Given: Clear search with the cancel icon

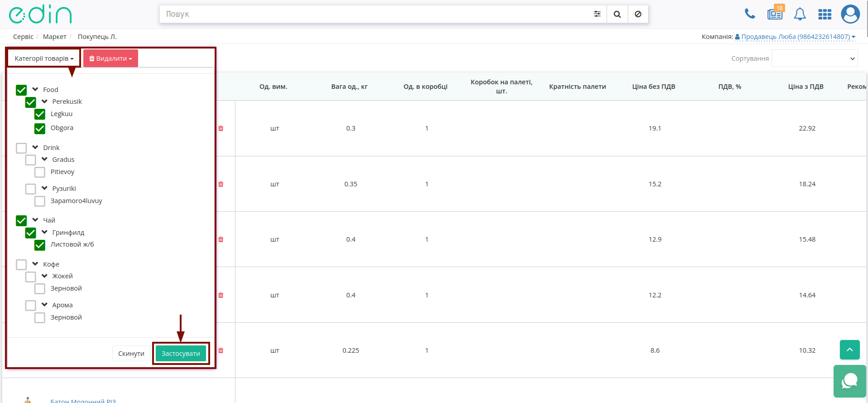Looking at the screenshot, I should pyautogui.click(x=638, y=14).
